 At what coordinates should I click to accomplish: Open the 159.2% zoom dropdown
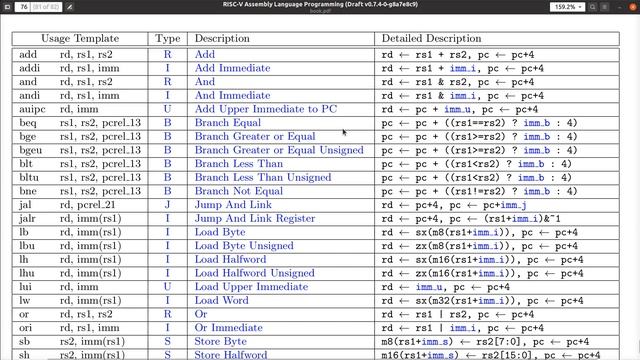567,7
